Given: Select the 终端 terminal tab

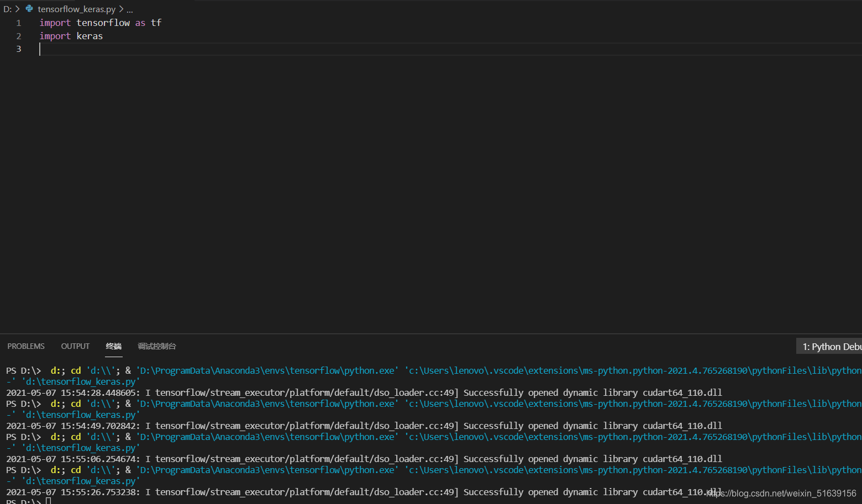Looking at the screenshot, I should point(114,346).
